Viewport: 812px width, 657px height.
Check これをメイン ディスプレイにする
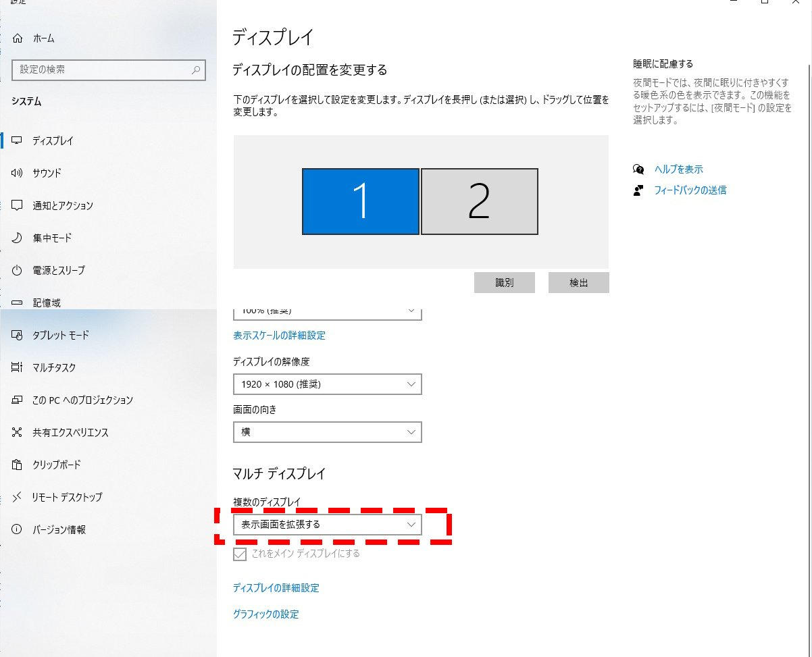point(240,554)
